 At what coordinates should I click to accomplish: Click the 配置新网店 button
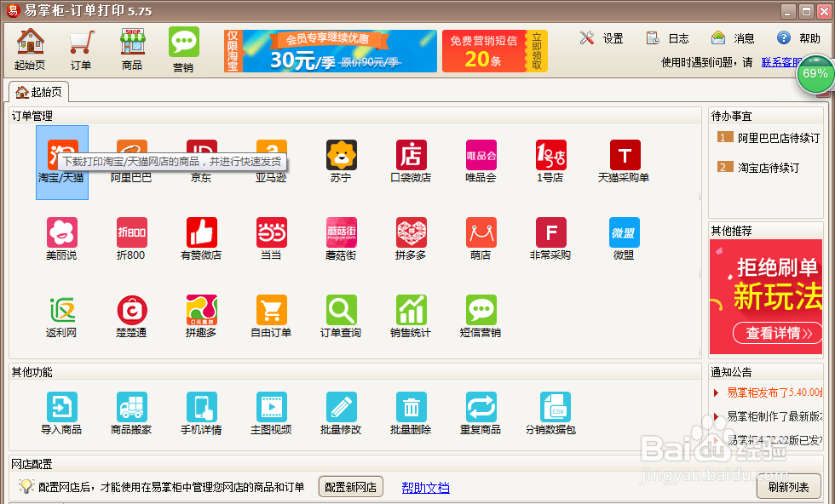pos(350,486)
